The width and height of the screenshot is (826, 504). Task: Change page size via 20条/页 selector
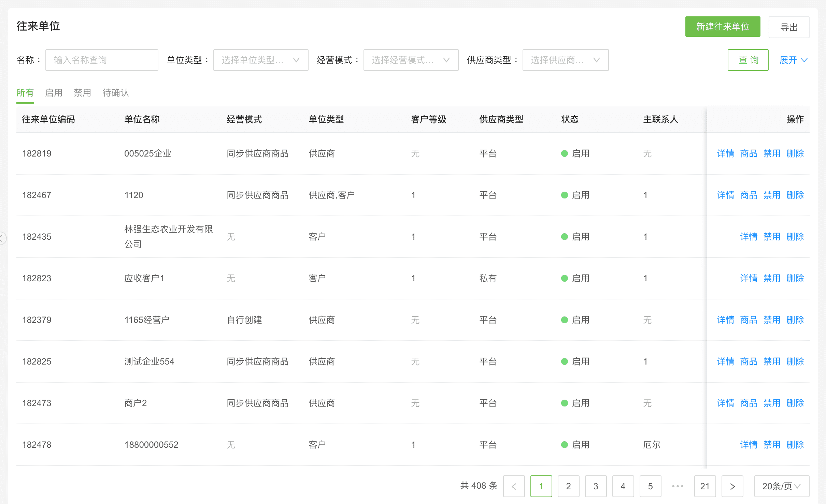pyautogui.click(x=781, y=486)
